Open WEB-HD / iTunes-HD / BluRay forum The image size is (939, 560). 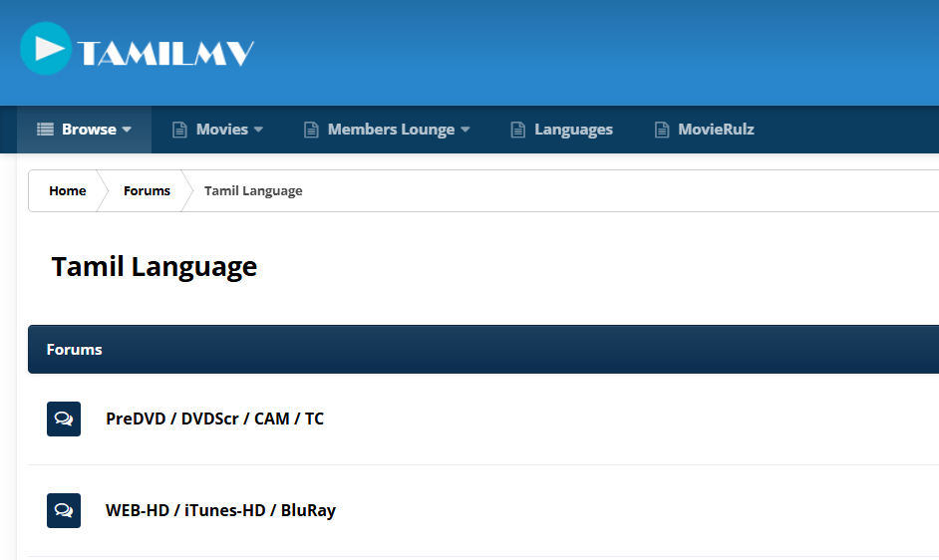click(x=221, y=510)
